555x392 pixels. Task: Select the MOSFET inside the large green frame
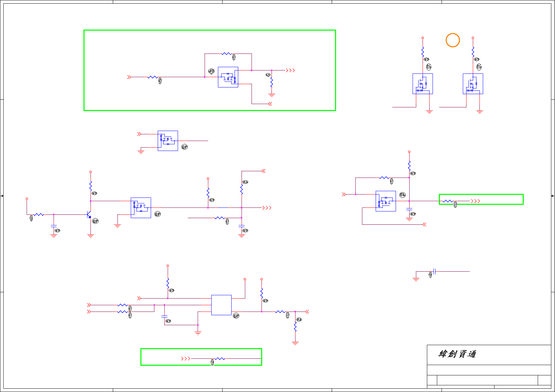(x=228, y=77)
